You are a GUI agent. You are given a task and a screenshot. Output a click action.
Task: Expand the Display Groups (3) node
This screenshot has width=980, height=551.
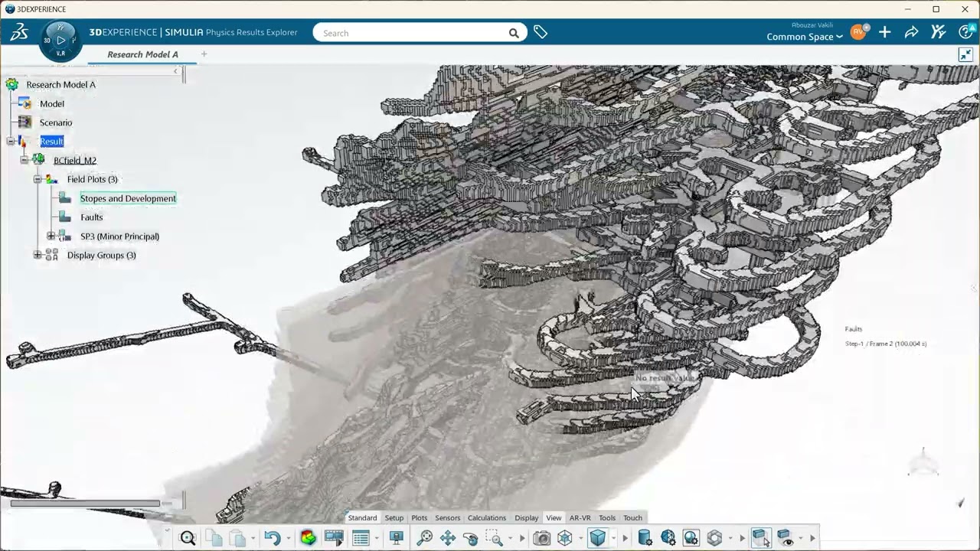pos(38,255)
